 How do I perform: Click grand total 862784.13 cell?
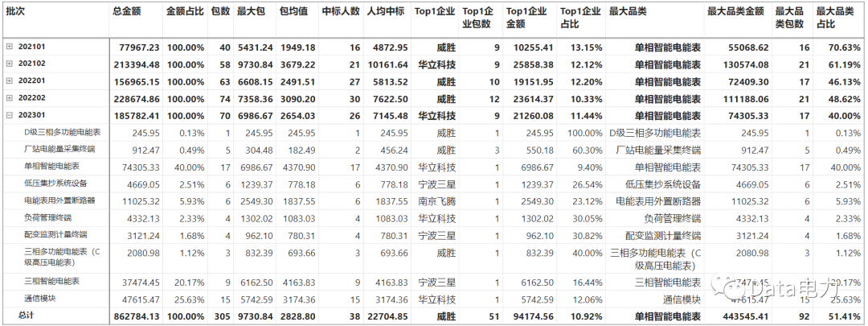pos(136,316)
